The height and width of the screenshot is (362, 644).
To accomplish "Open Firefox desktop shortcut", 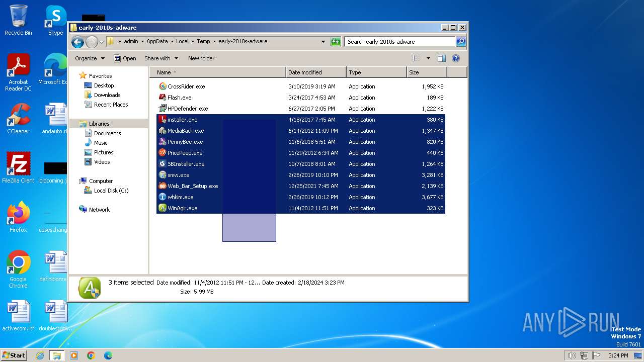I will pos(18,217).
